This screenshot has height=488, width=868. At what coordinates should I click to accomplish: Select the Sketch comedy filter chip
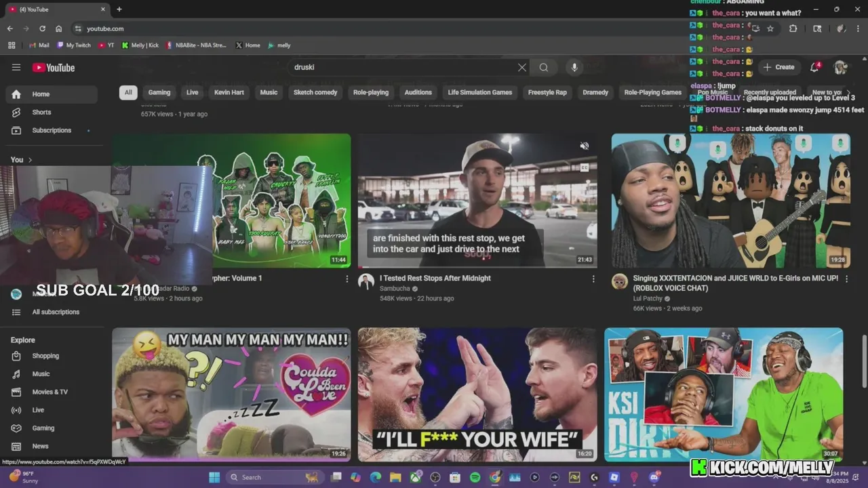pyautogui.click(x=315, y=92)
